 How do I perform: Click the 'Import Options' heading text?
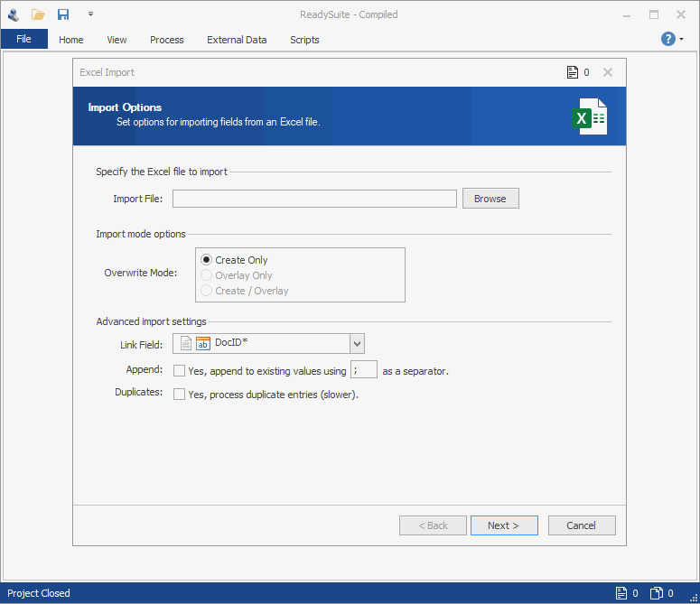[x=125, y=107]
